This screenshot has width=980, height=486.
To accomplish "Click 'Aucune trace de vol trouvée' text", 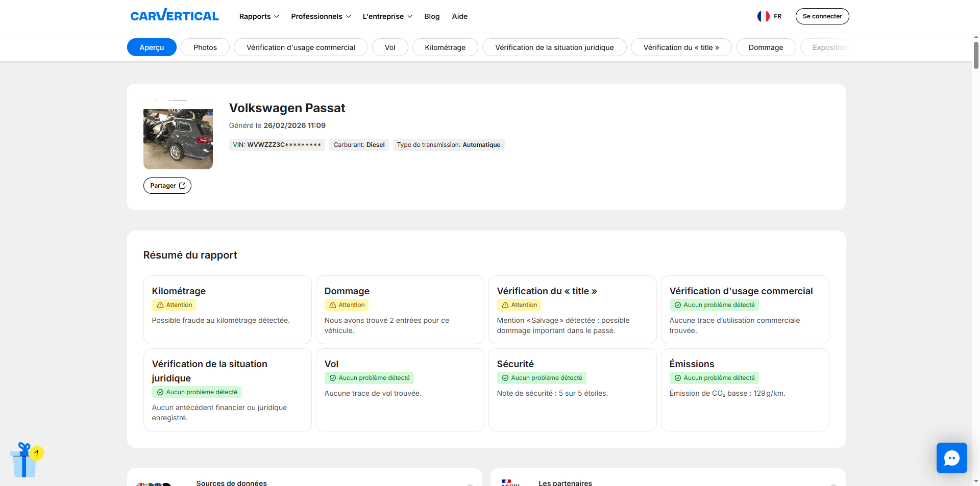I will (x=373, y=393).
